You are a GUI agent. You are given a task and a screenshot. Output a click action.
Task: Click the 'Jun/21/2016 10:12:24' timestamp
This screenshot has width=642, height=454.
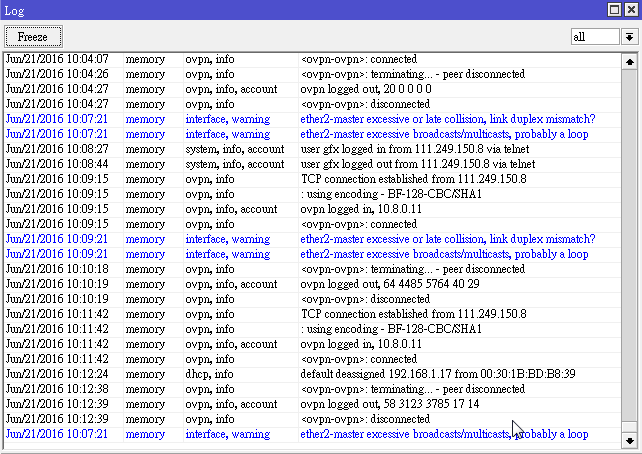coord(57,374)
